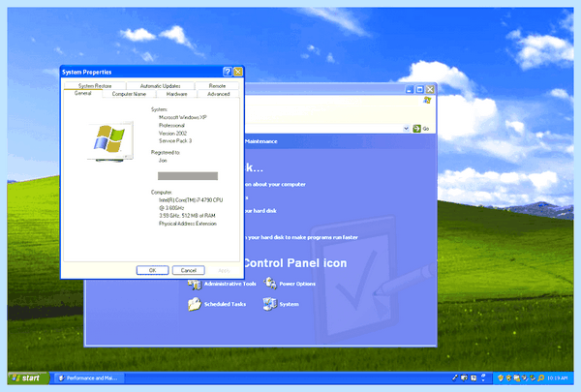Click the 'Physical Address Extension' text
The height and width of the screenshot is (392, 581).
tap(188, 224)
